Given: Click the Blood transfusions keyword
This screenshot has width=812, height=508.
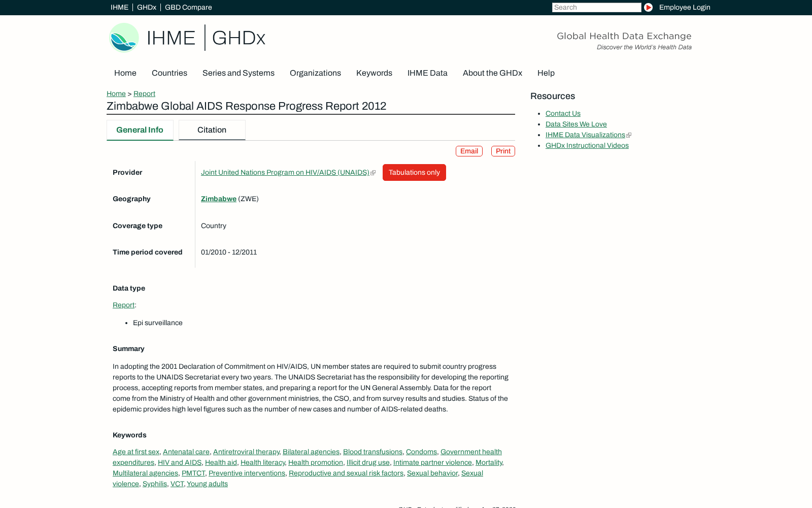Looking at the screenshot, I should [x=373, y=452].
